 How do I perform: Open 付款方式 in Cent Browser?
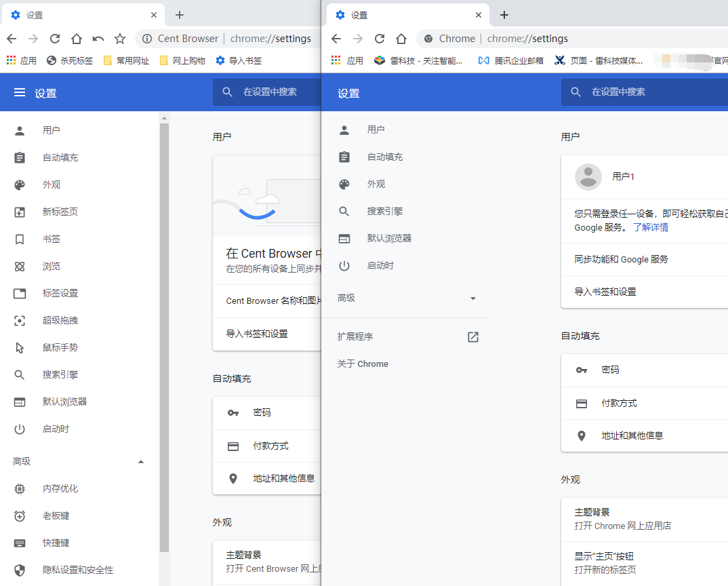tap(266, 446)
